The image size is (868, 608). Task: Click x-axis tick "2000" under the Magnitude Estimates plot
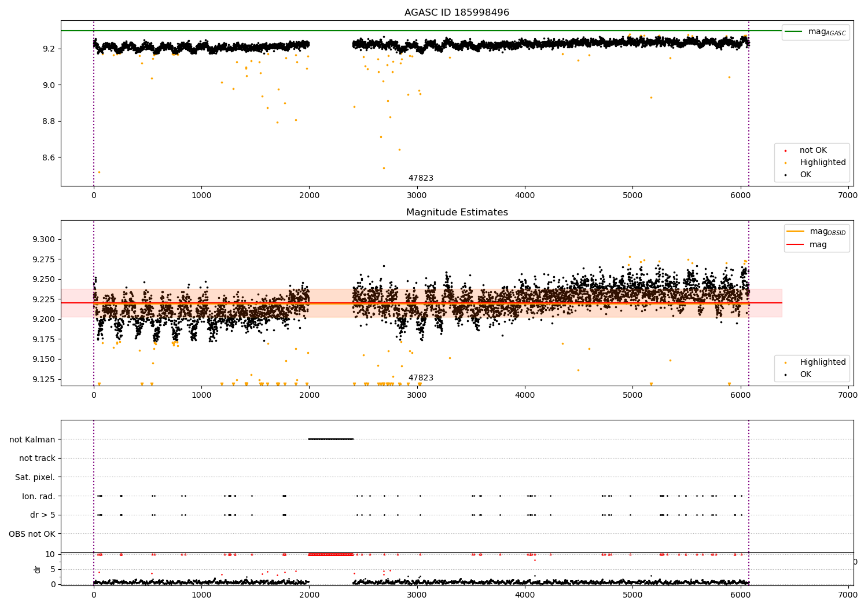click(x=309, y=395)
